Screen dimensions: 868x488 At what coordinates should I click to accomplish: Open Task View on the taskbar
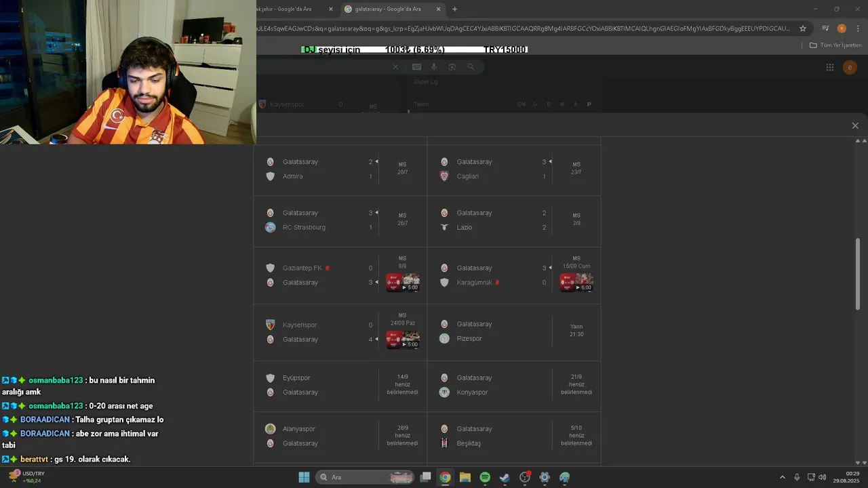(425, 477)
